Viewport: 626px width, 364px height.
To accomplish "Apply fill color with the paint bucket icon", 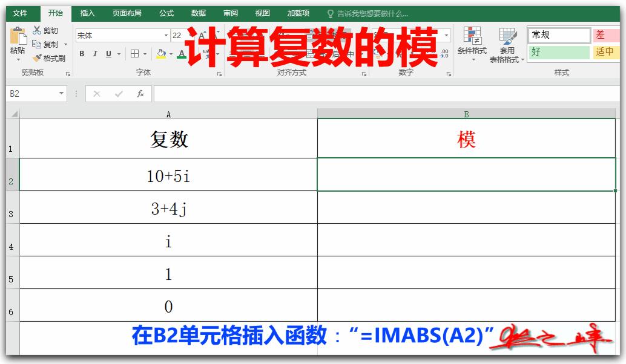I will coord(160,54).
